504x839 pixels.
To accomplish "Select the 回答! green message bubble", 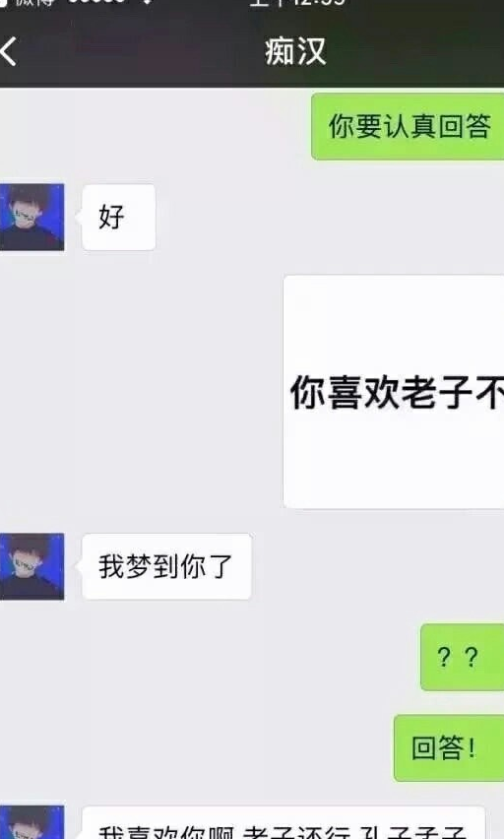I will pyautogui.click(x=449, y=747).
